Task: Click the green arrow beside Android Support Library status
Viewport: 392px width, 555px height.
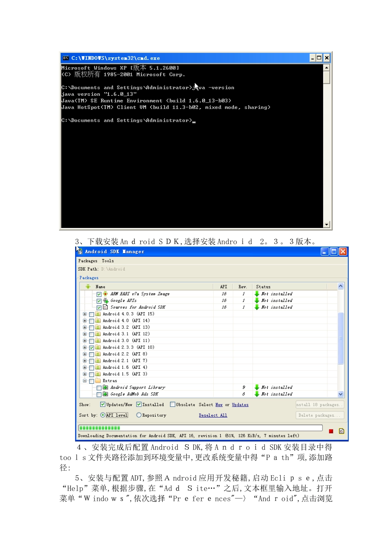Action: [x=257, y=387]
